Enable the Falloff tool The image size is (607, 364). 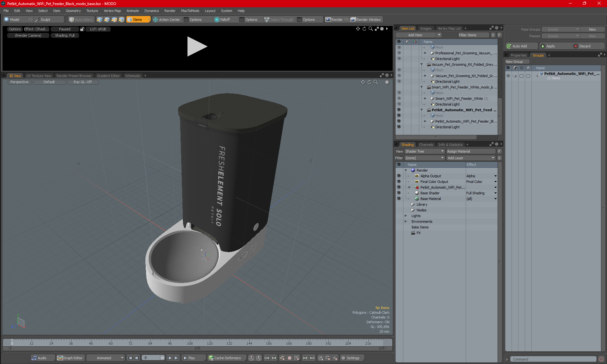point(222,20)
